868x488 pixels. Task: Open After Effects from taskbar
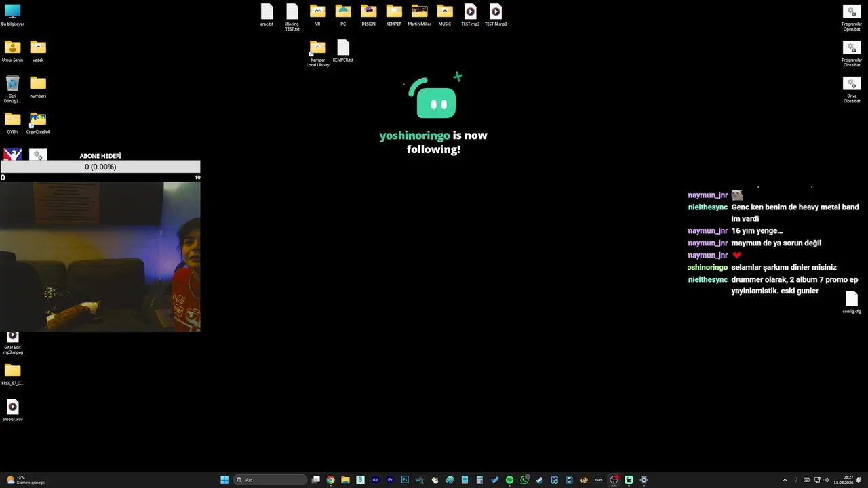coord(375,480)
